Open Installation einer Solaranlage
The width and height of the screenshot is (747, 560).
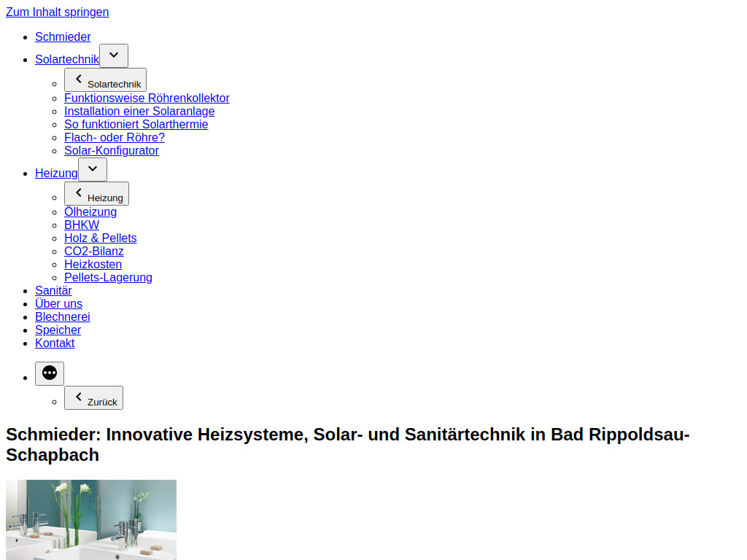(139, 111)
